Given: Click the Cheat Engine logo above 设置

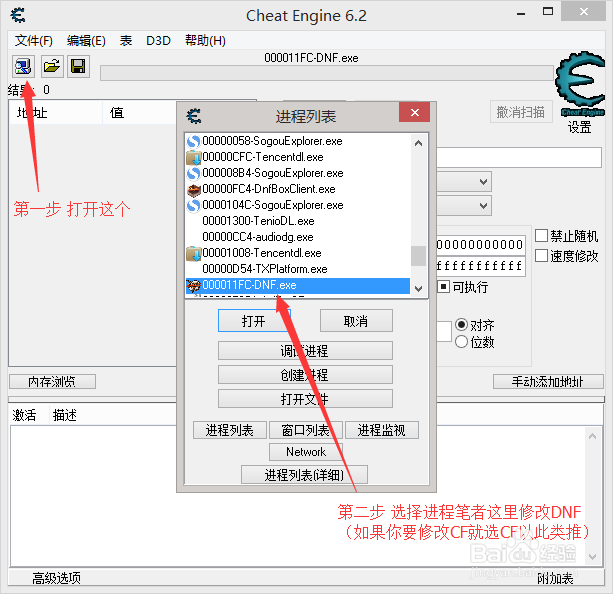Looking at the screenshot, I should [x=581, y=84].
